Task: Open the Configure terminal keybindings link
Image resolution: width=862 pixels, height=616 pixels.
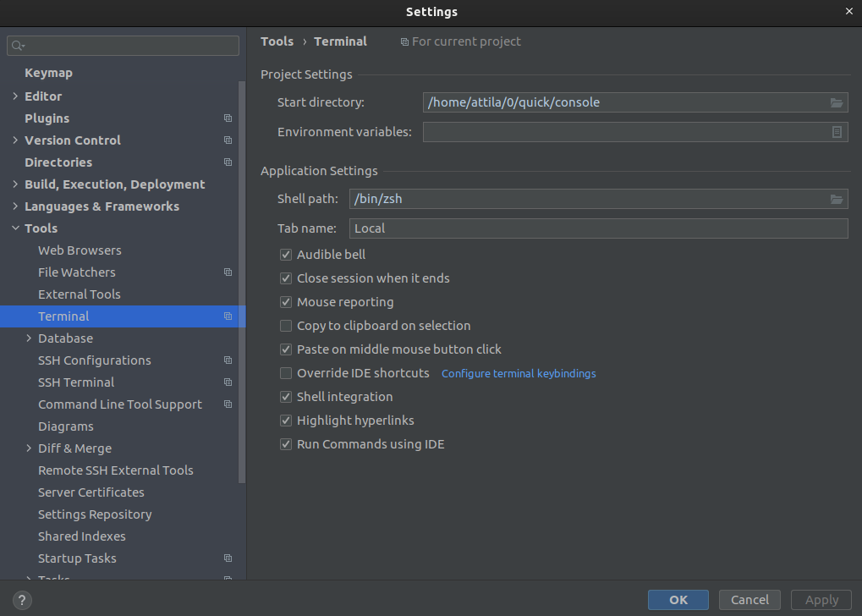Action: coord(518,372)
